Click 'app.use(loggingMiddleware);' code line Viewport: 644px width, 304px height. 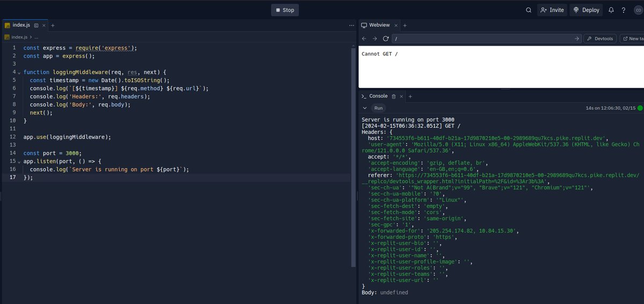[x=67, y=137]
